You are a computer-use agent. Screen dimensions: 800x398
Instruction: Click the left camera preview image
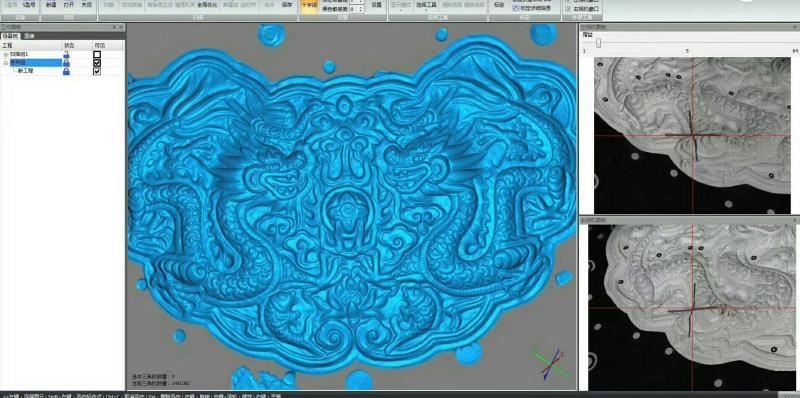pyautogui.click(x=692, y=135)
